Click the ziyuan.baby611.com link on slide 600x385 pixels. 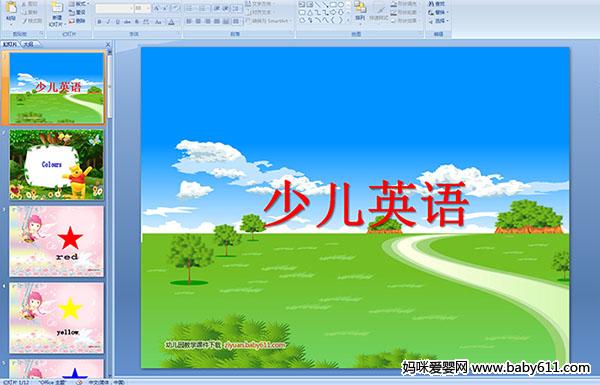click(x=254, y=345)
